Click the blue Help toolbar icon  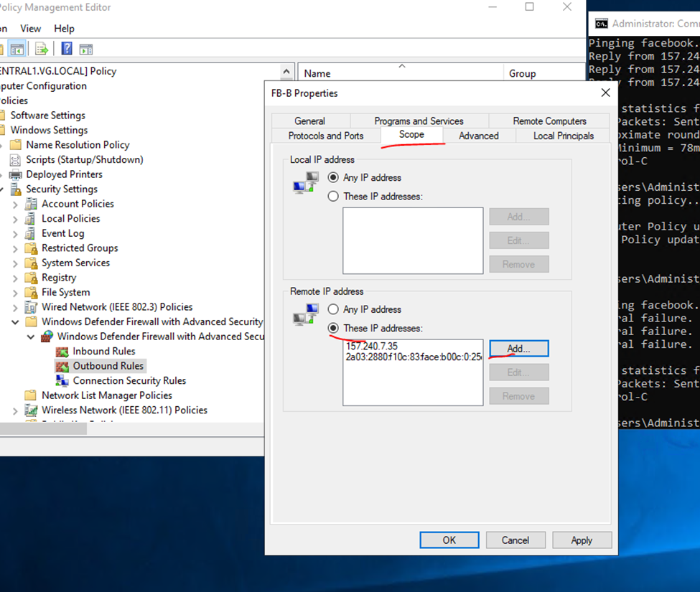tap(67, 49)
